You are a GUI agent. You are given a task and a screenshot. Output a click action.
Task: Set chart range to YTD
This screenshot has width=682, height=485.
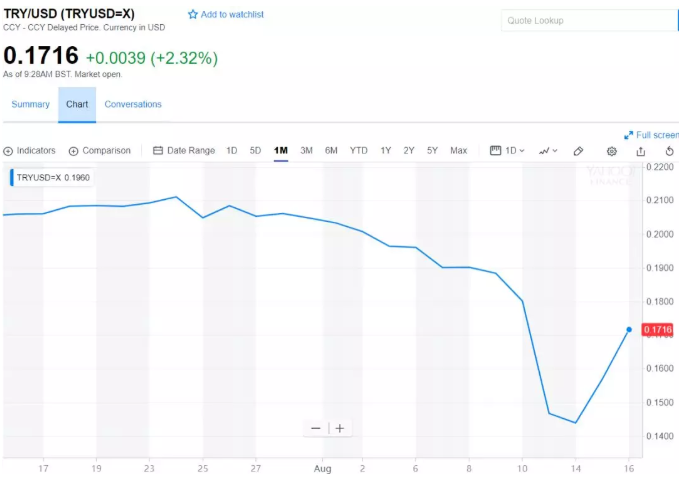[358, 151]
